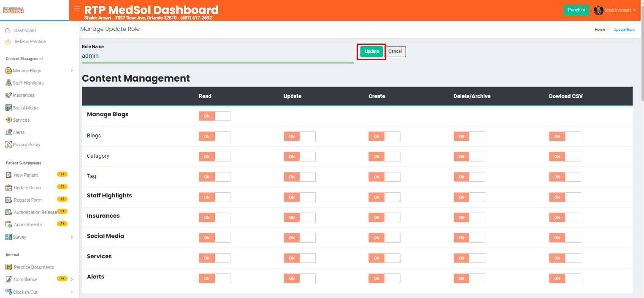
Task: Click the Update Demo sidebar icon
Action: pos(8,188)
